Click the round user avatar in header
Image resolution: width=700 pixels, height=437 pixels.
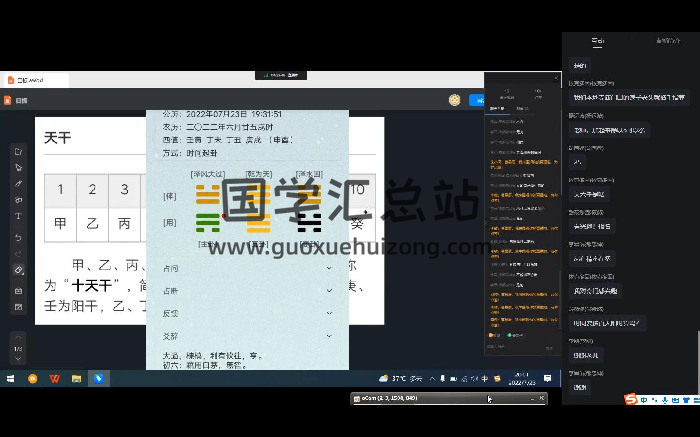coord(454,100)
